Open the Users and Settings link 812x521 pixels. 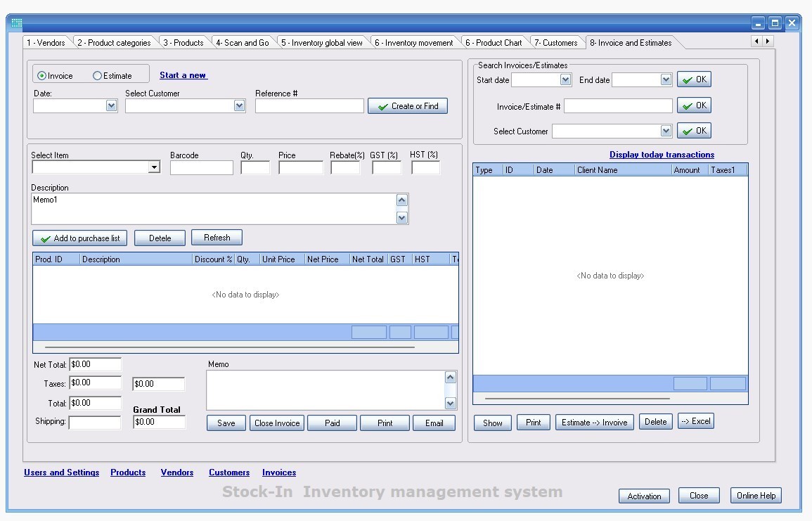[62, 472]
